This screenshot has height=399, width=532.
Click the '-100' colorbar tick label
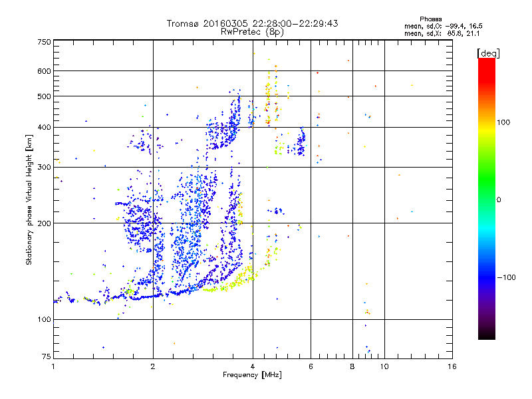point(506,277)
